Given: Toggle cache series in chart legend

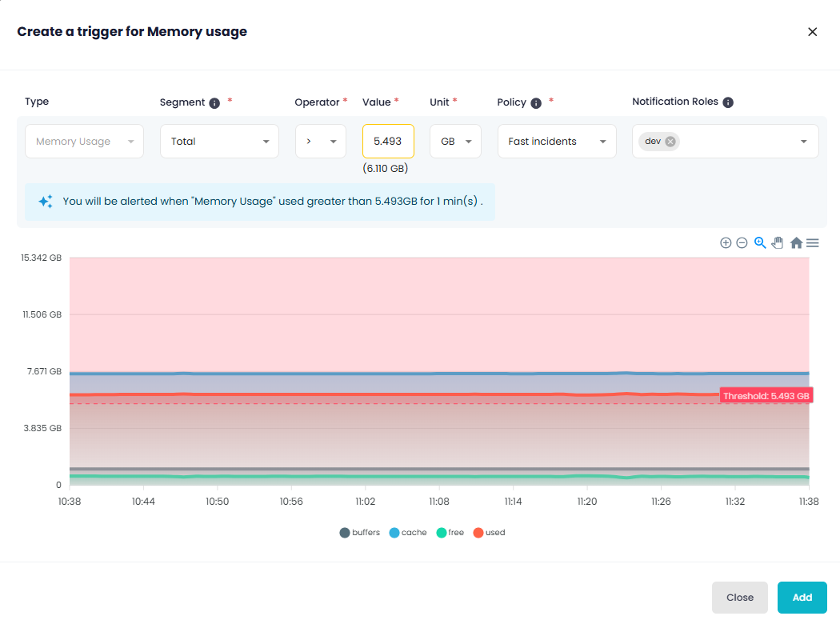Looking at the screenshot, I should coord(408,533).
